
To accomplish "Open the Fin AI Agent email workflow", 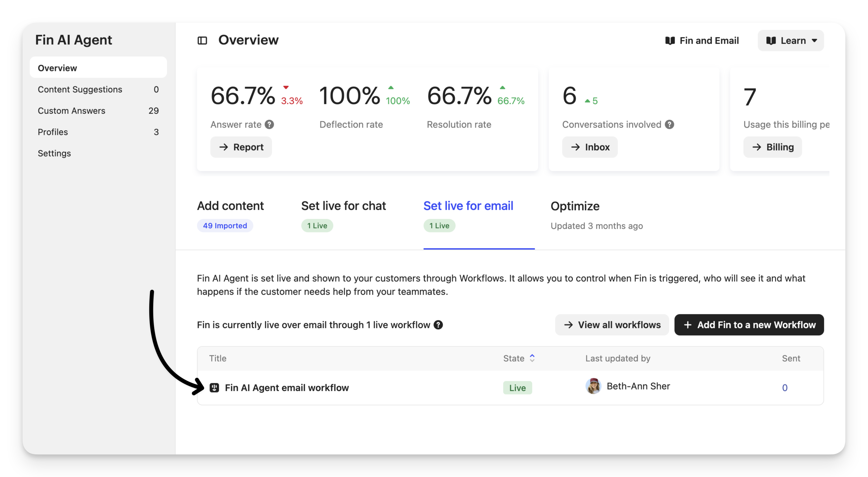I will tap(287, 388).
